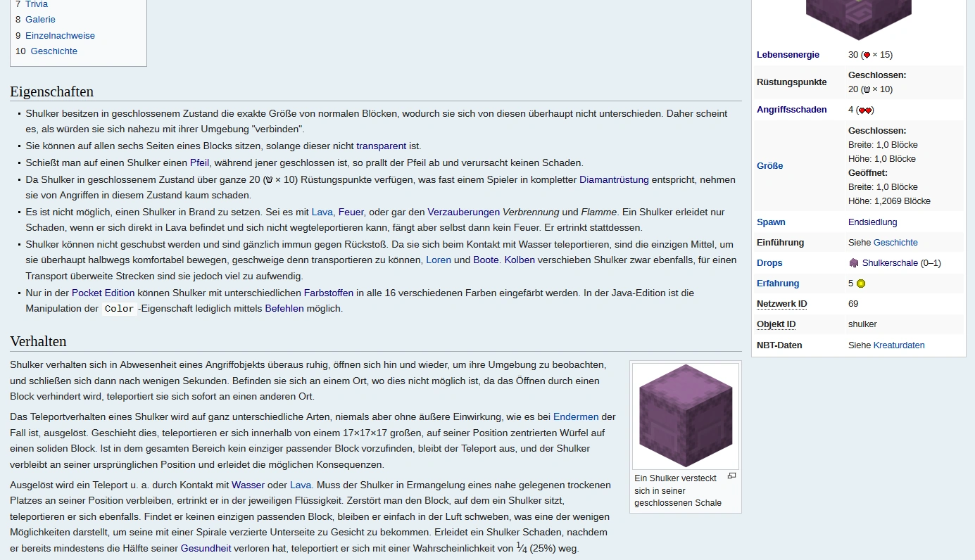
Task: Click the Farbstoffen link
Action: click(329, 293)
